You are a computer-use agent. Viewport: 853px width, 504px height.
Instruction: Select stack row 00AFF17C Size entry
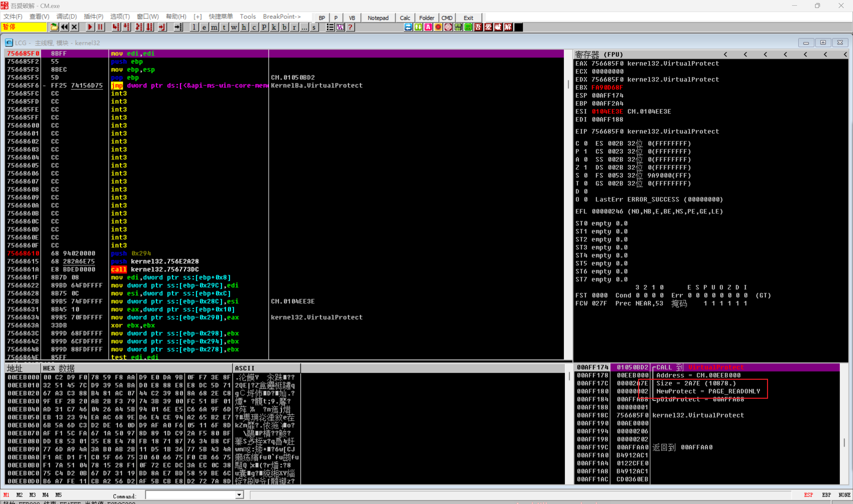click(x=707, y=383)
